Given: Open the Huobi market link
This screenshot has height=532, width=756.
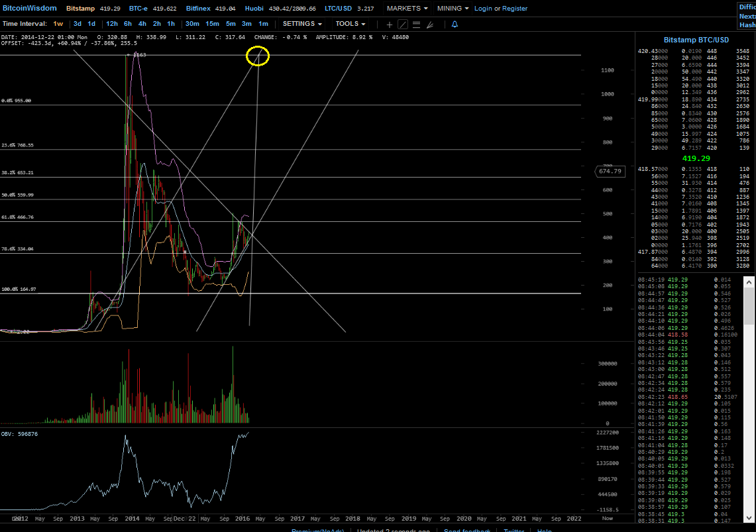Looking at the screenshot, I should pos(281,8).
